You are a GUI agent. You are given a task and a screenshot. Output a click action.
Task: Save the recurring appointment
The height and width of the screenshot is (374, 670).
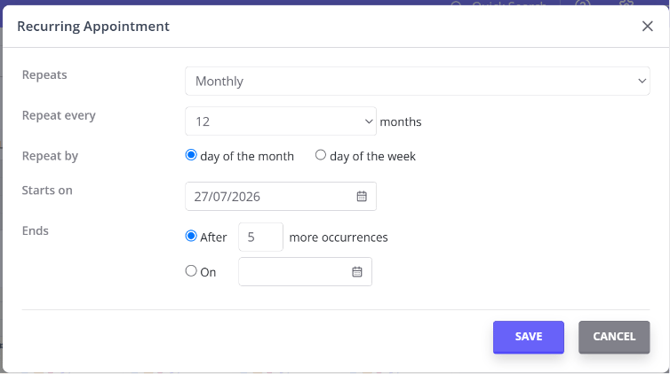[x=529, y=337]
